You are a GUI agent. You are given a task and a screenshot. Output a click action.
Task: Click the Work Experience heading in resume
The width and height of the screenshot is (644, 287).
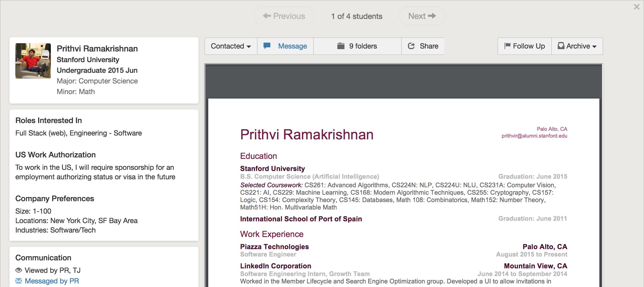pos(272,234)
